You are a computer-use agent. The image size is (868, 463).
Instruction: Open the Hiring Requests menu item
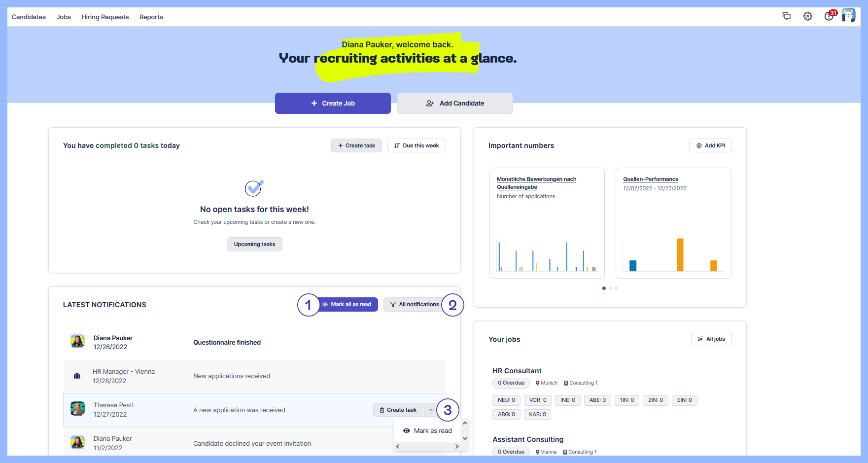pos(105,17)
